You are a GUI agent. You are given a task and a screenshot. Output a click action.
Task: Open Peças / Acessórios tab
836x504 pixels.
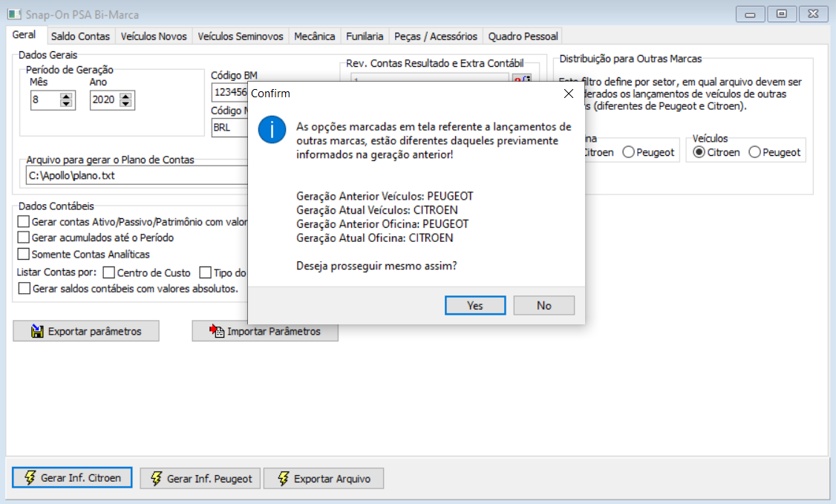(436, 36)
